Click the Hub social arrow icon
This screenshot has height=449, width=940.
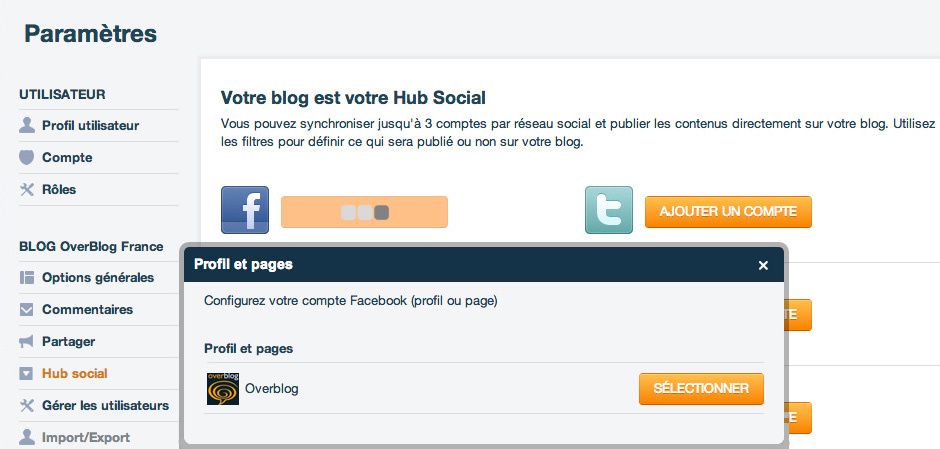tap(26, 373)
